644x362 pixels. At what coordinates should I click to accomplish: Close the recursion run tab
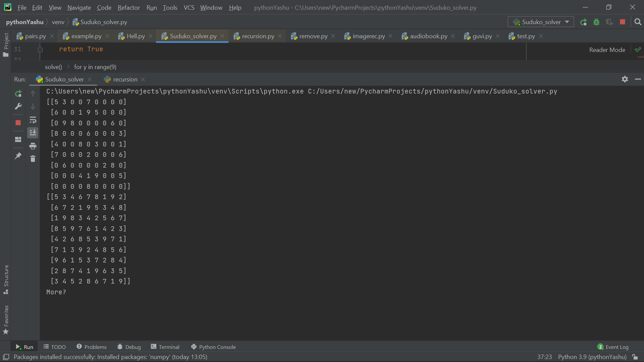point(143,79)
